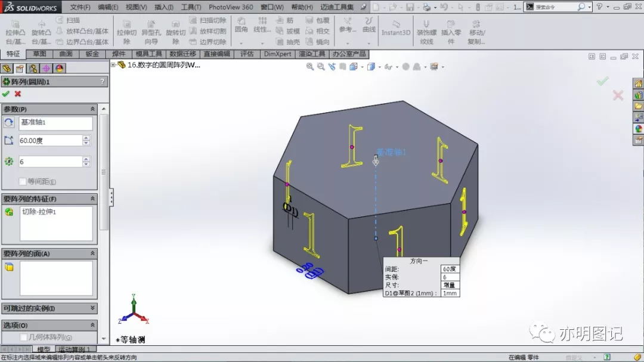Open the 编辑(E) menu
644x362 pixels.
tap(108, 7)
